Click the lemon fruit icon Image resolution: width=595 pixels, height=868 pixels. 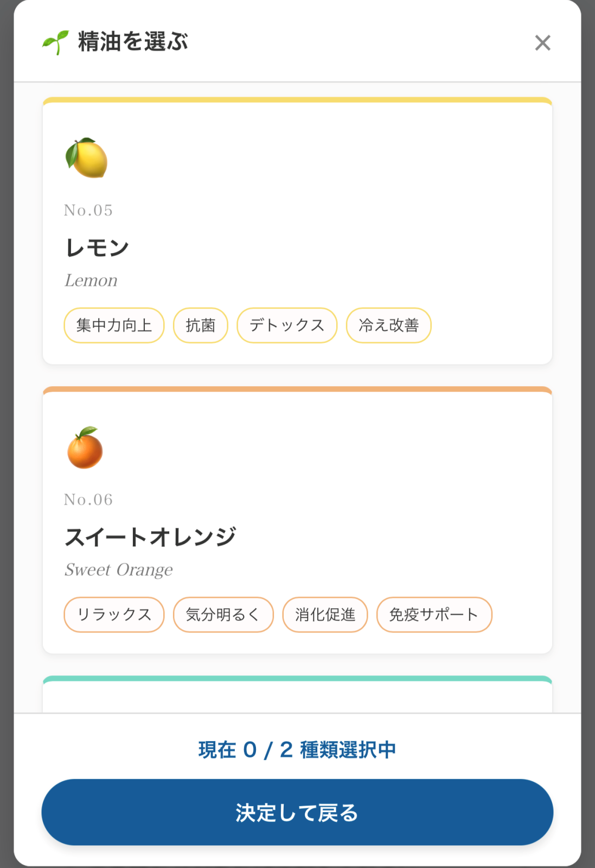87,158
